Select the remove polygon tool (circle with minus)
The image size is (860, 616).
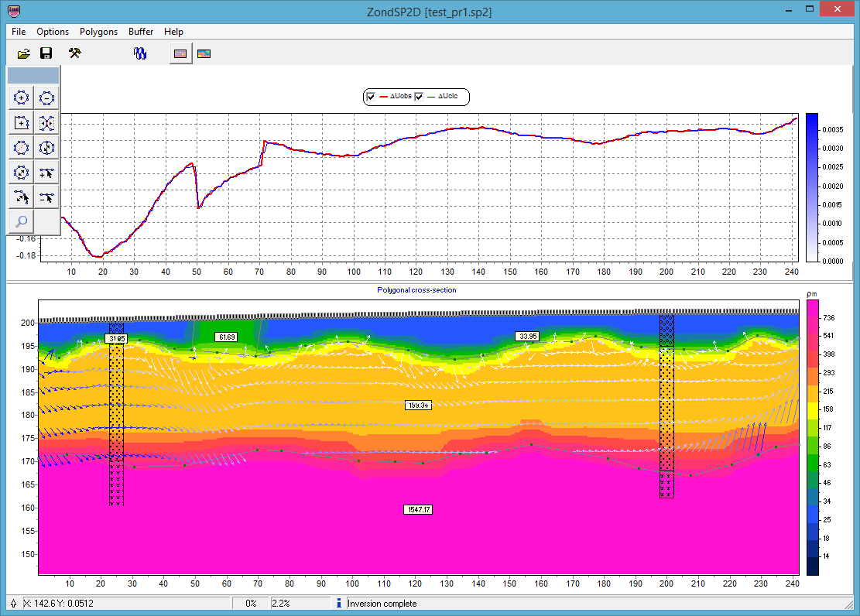(x=46, y=98)
